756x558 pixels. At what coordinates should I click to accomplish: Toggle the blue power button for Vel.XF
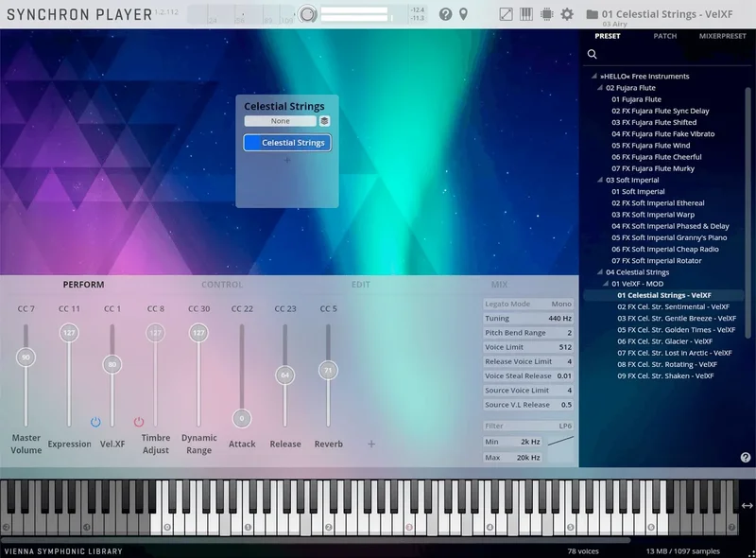[x=95, y=422]
